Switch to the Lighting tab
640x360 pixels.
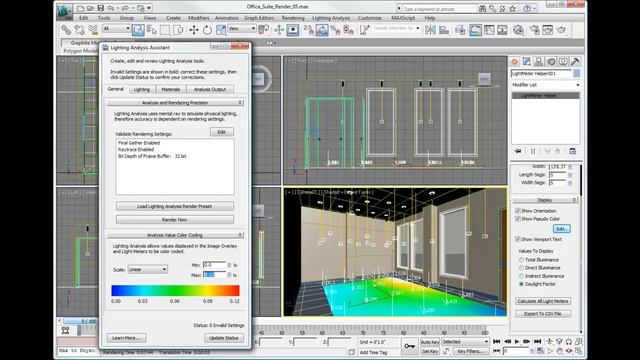coord(142,89)
